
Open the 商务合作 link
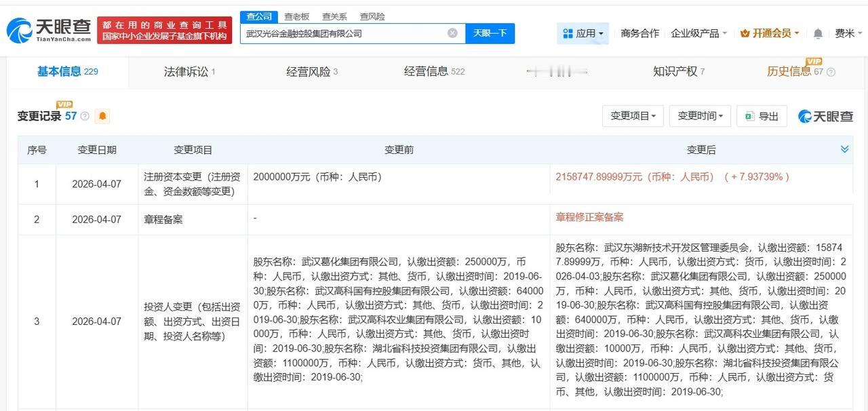pyautogui.click(x=639, y=33)
